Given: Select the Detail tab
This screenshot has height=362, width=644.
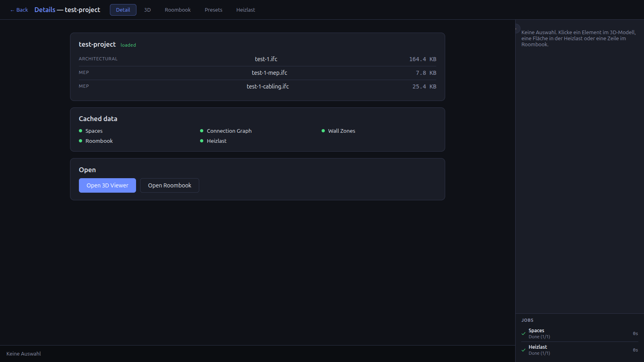Looking at the screenshot, I should tap(123, 10).
